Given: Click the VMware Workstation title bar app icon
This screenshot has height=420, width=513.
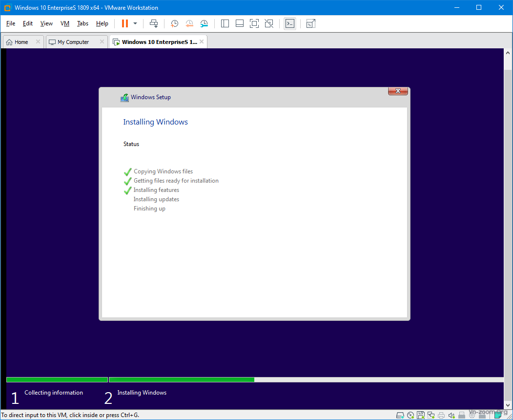Looking at the screenshot, I should 7,7.
